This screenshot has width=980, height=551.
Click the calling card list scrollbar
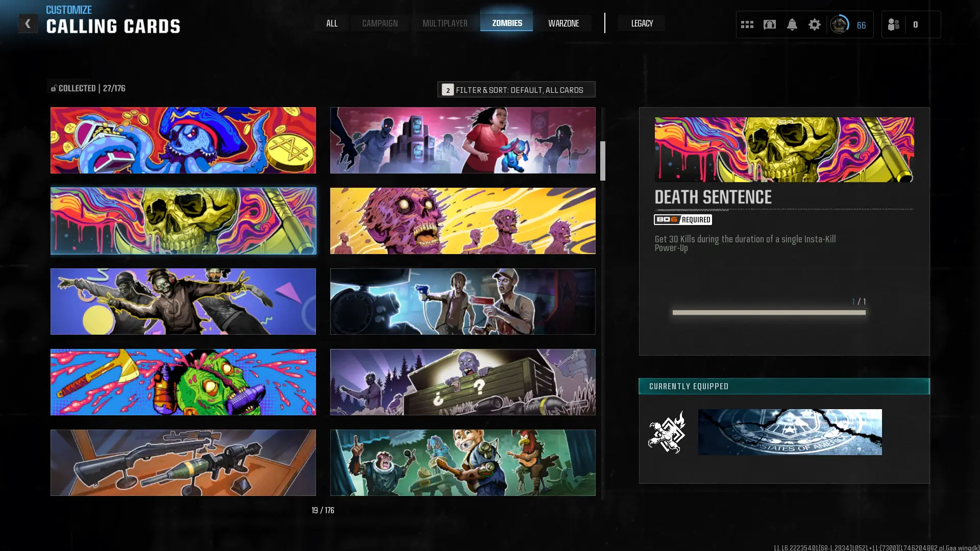(x=603, y=161)
